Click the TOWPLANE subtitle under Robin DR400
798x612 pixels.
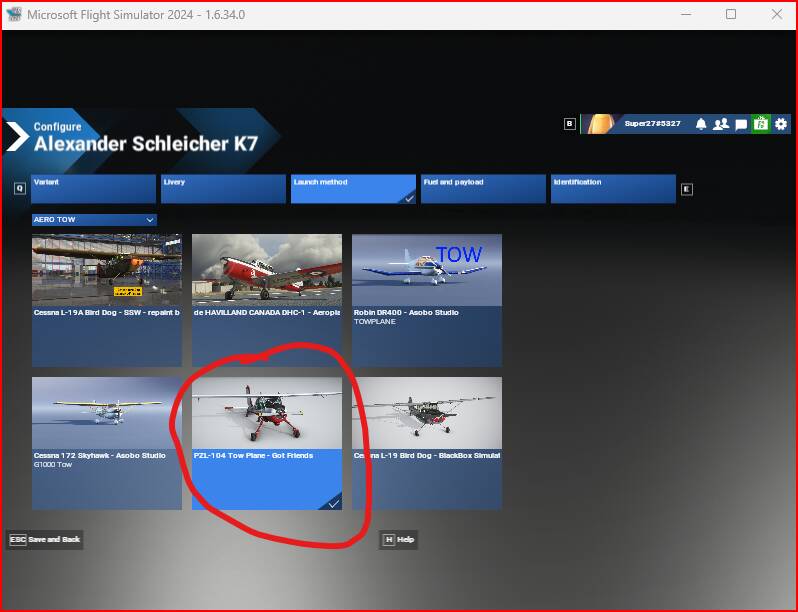point(375,322)
